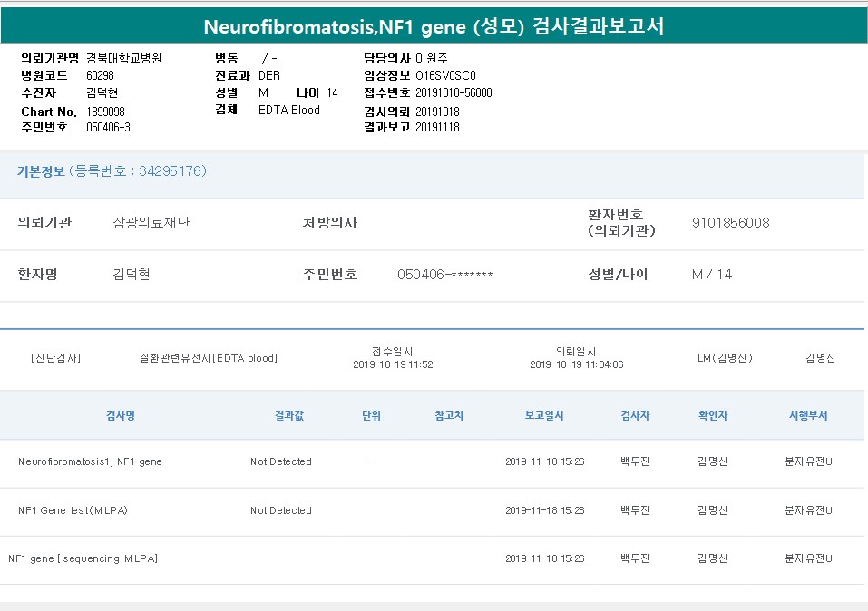Click the 검사자 column header
This screenshot has width=868, height=611.
pyautogui.click(x=635, y=415)
